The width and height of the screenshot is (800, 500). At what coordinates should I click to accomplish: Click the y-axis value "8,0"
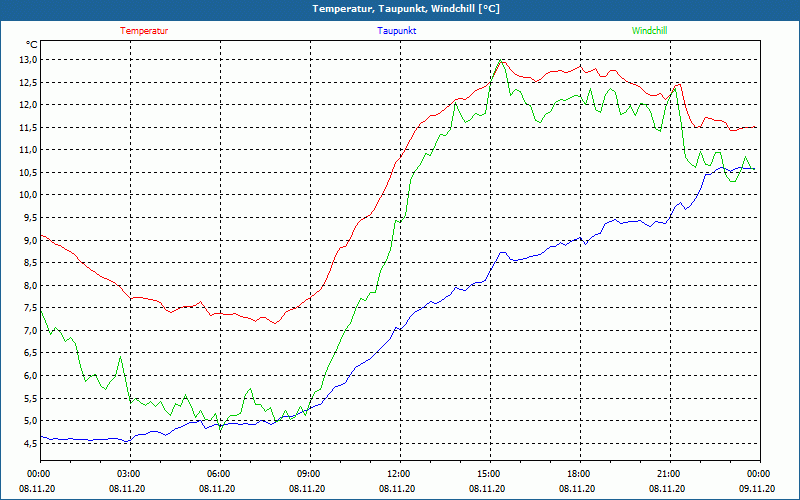pyautogui.click(x=31, y=285)
